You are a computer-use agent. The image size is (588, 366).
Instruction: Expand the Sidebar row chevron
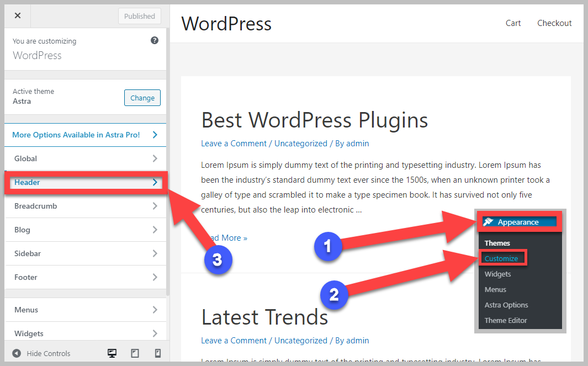[155, 253]
